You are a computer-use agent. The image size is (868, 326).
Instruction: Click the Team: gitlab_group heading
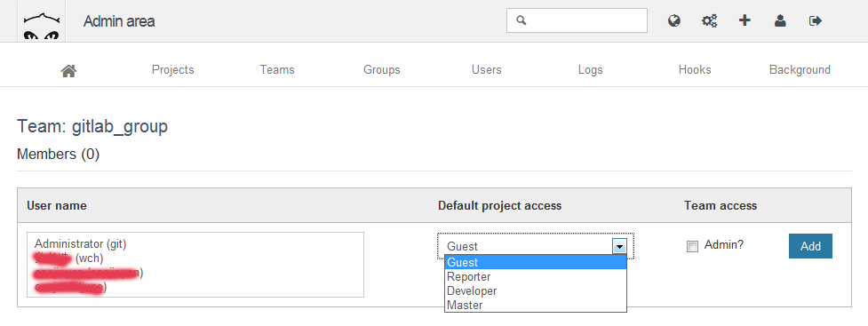click(92, 127)
